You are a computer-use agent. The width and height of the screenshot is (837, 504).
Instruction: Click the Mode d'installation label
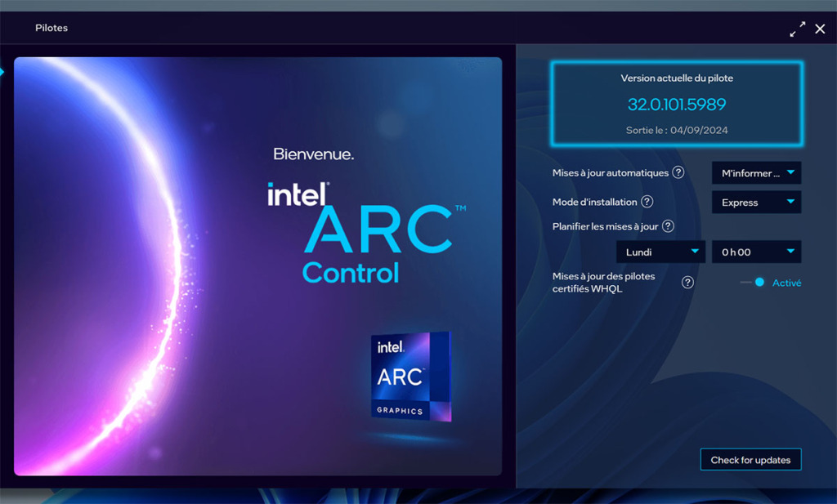(x=595, y=202)
